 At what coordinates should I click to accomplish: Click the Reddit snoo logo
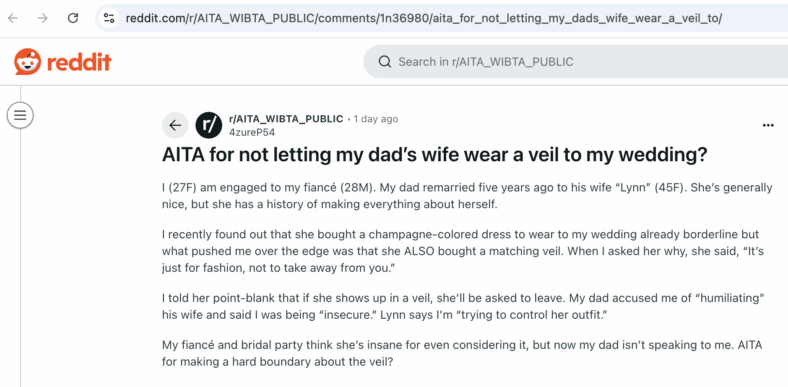click(x=27, y=62)
